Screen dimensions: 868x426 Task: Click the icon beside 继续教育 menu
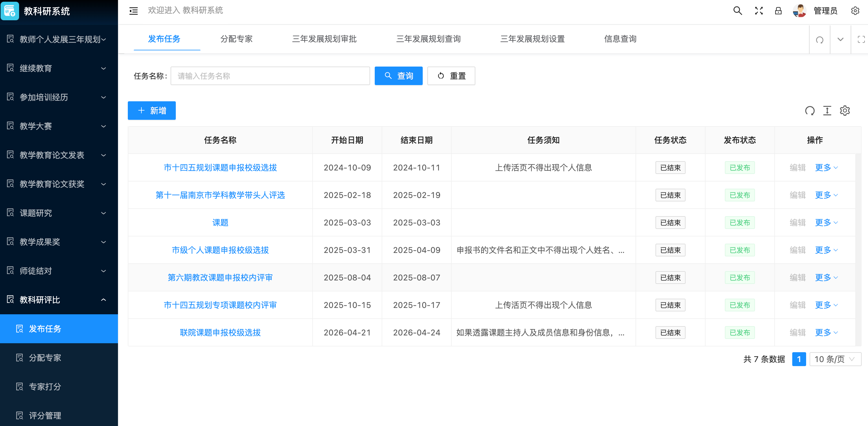pyautogui.click(x=10, y=68)
